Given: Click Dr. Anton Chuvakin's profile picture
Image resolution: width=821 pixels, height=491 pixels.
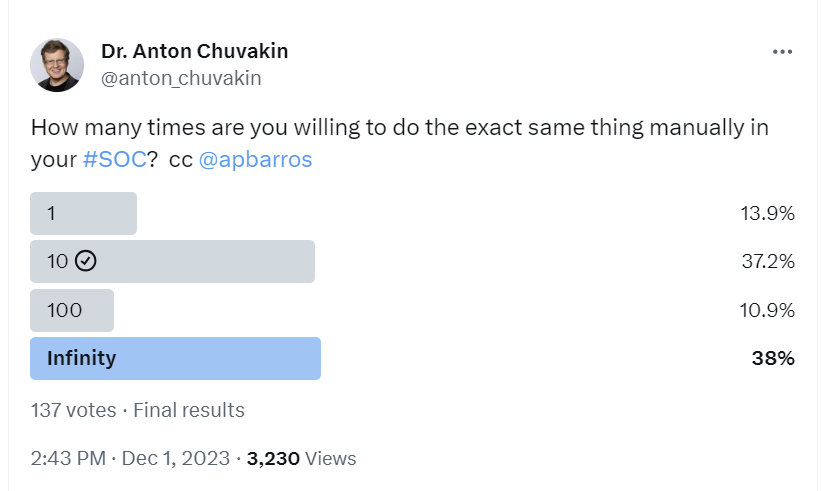Looking at the screenshot, I should point(57,65).
